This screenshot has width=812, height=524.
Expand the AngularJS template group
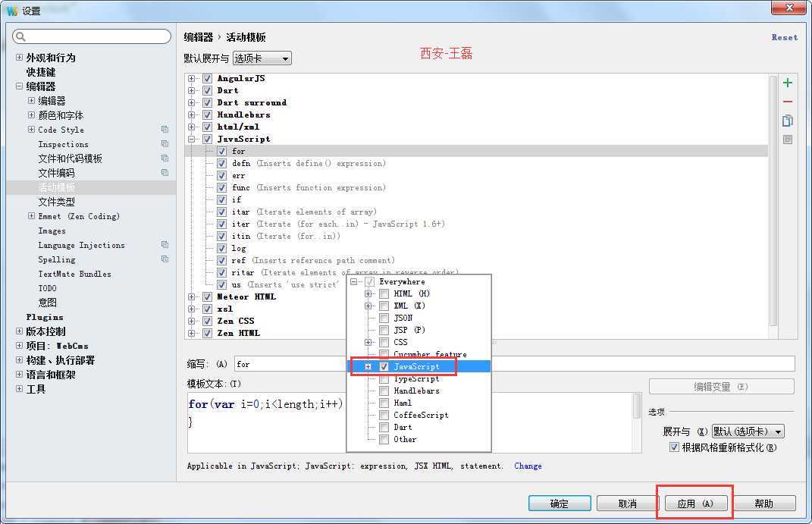click(192, 78)
